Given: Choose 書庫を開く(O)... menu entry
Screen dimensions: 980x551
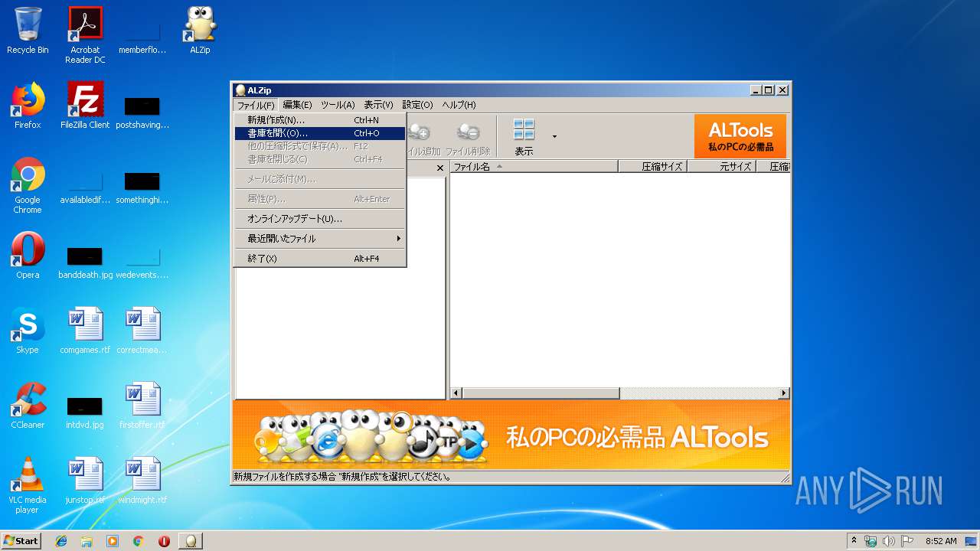Looking at the screenshot, I should (x=320, y=133).
